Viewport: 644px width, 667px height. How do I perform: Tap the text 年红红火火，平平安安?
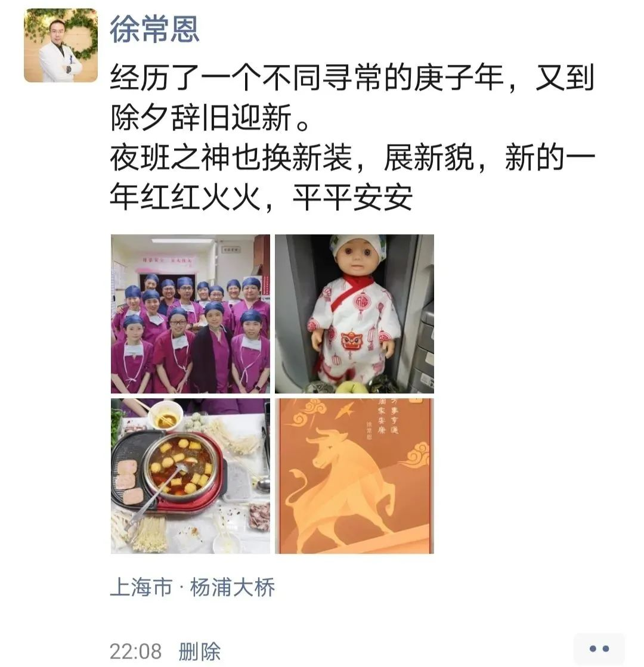click(261, 197)
